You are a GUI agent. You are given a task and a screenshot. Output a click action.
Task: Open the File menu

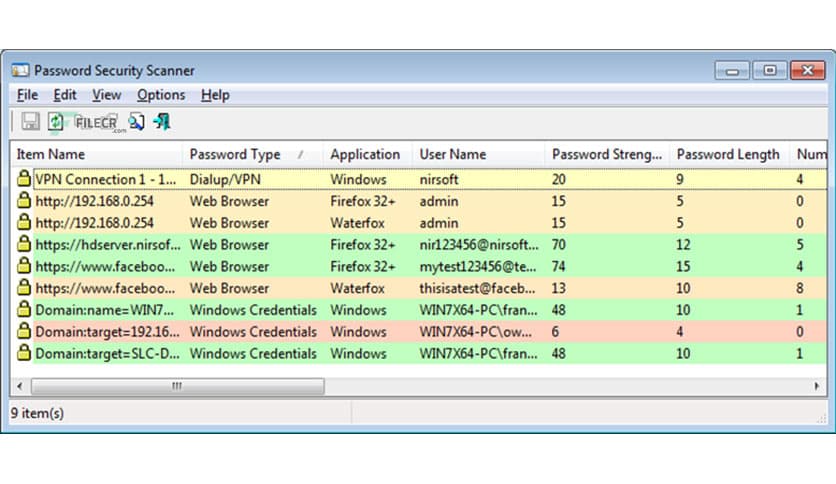[x=27, y=95]
